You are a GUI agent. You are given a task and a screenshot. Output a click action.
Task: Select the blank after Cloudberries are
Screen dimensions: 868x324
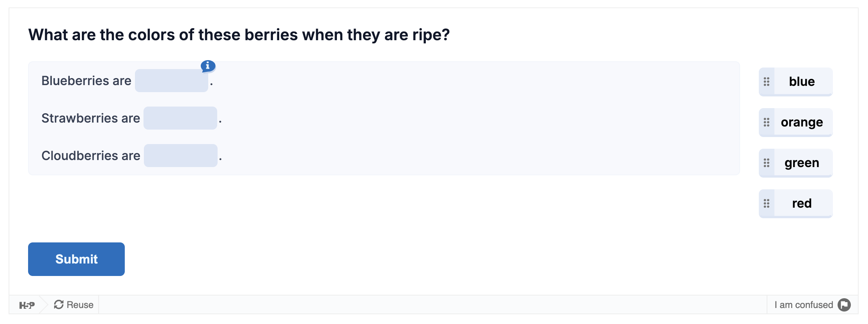point(181,156)
